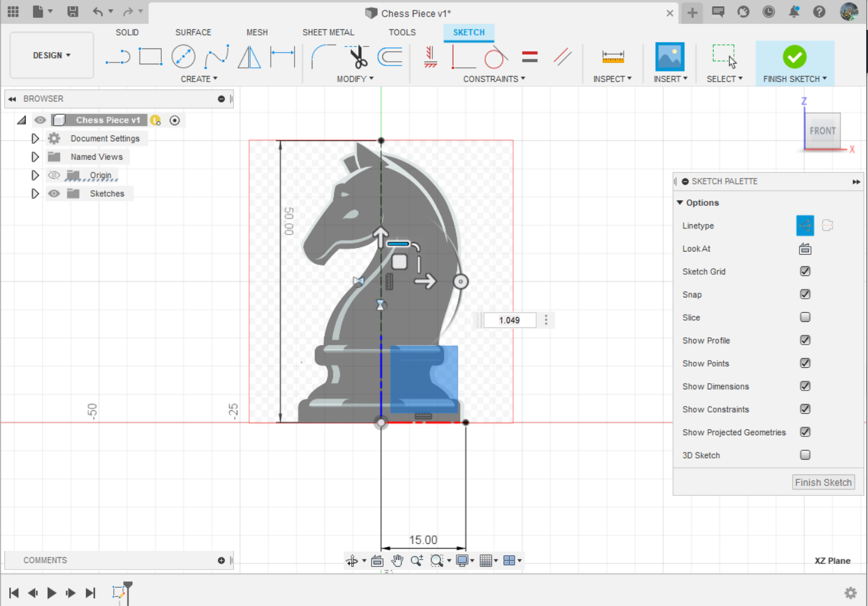Select the Pan hand tool in navigation bar
Screen dimensions: 868x606
(397, 560)
